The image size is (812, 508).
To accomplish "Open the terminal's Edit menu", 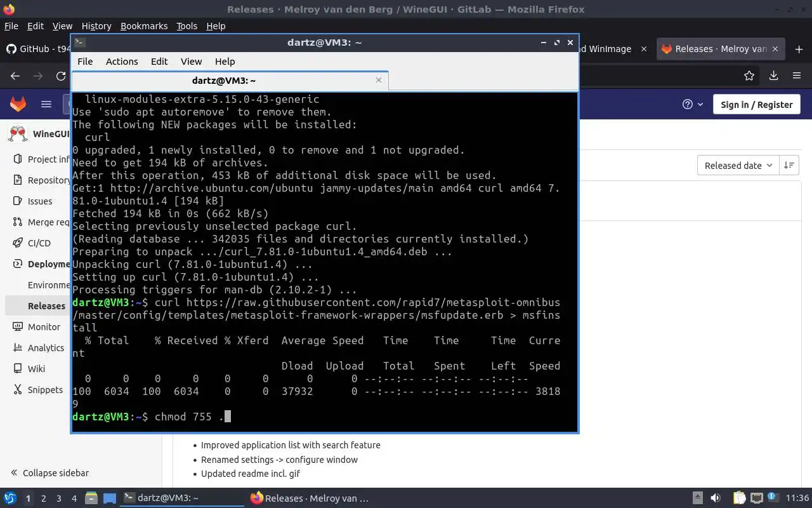I will pos(159,62).
